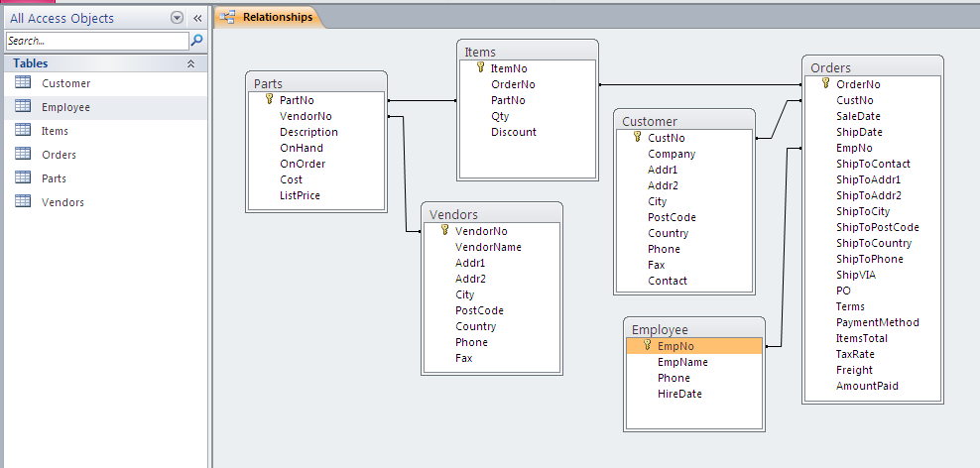Click the key icon next to PartNo
Viewport: 980px width, 468px height.
click(270, 99)
